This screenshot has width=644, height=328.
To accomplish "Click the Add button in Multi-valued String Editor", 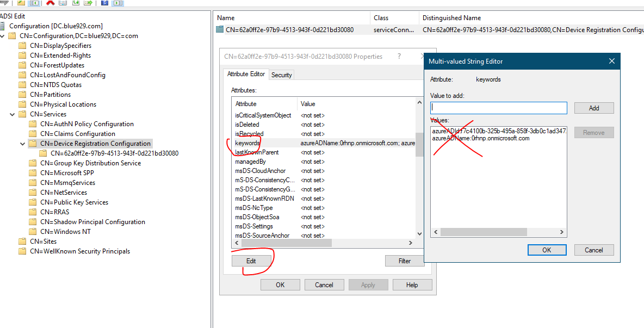I will [594, 108].
